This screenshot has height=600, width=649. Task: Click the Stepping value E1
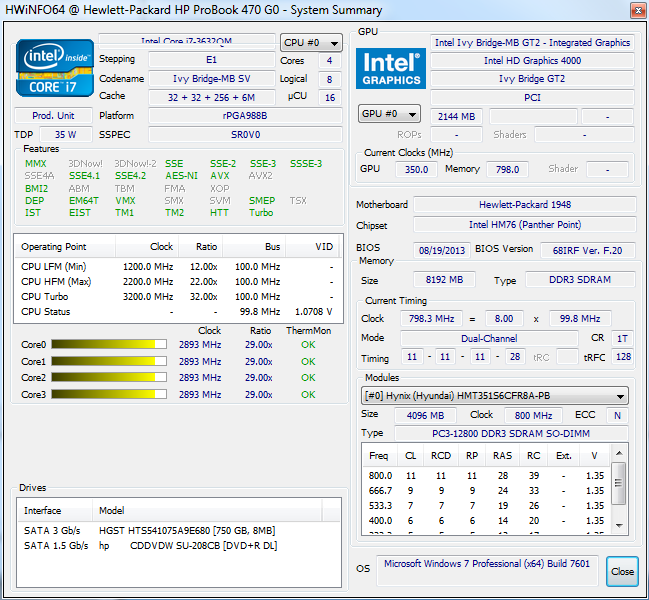tap(212, 60)
